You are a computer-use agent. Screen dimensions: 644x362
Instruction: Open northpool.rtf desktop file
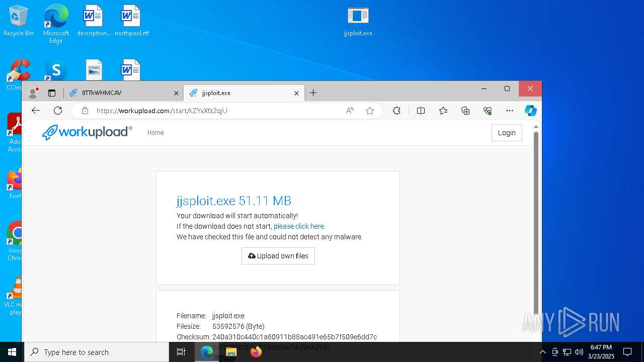pos(131,21)
